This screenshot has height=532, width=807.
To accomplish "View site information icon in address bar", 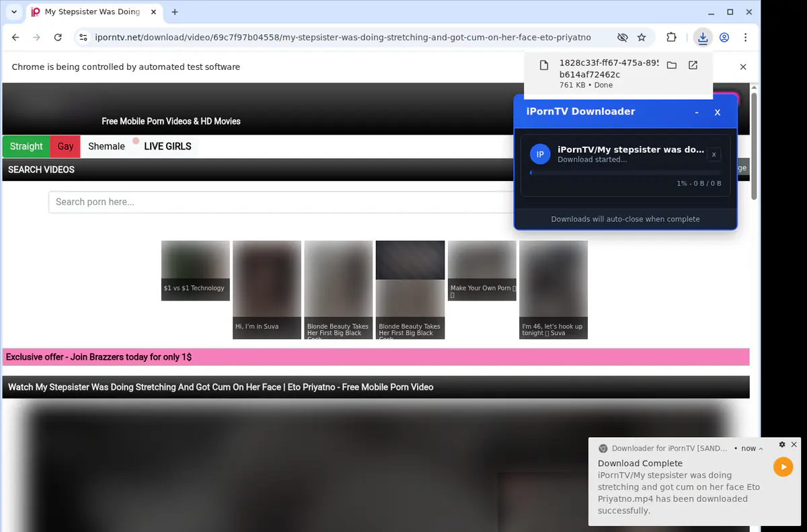I will (83, 38).
